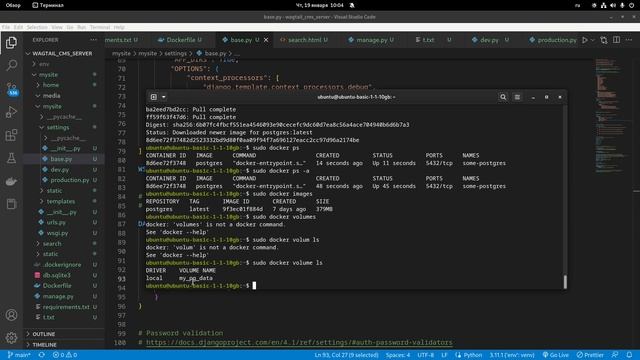Expand the OUTLINE section

point(43,334)
